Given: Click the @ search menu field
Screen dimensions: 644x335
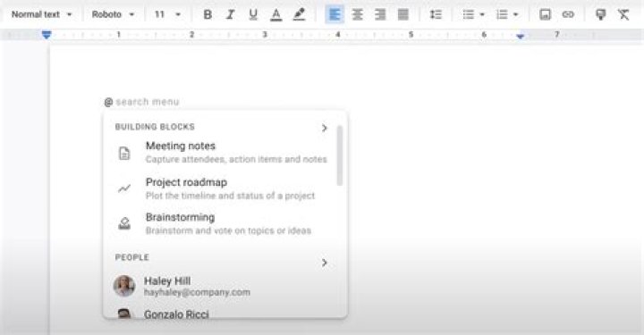Looking at the screenshot, I should coord(141,102).
